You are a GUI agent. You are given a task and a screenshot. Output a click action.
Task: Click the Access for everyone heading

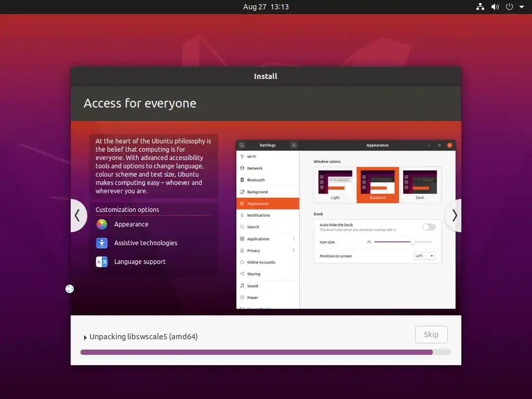[140, 103]
